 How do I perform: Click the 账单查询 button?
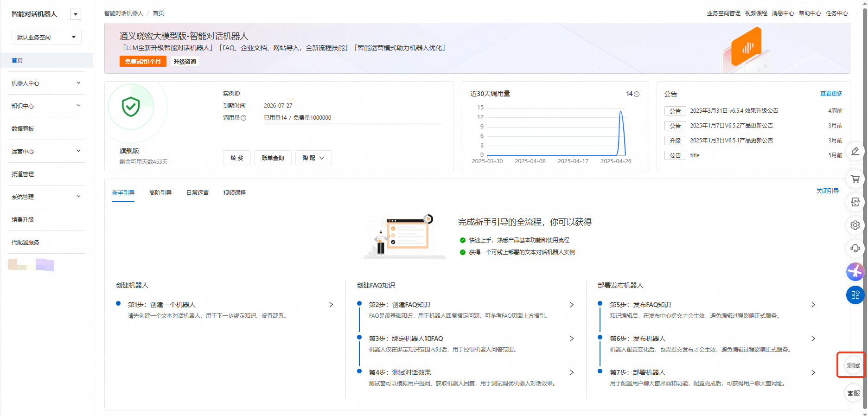coord(273,158)
